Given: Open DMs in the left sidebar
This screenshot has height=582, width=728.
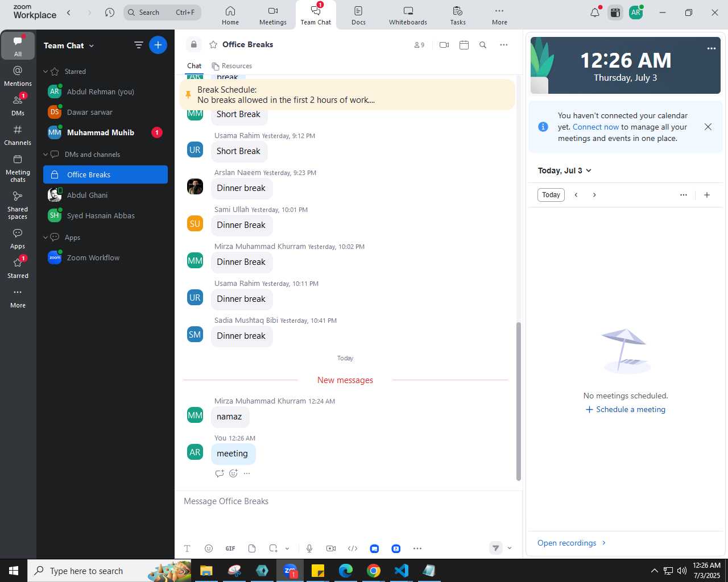Looking at the screenshot, I should (x=18, y=105).
